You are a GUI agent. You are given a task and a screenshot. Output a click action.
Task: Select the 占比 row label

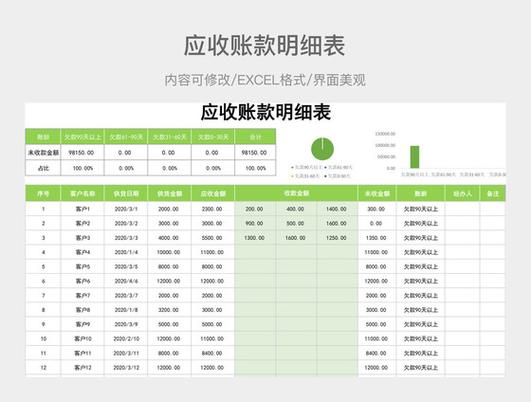click(x=43, y=168)
